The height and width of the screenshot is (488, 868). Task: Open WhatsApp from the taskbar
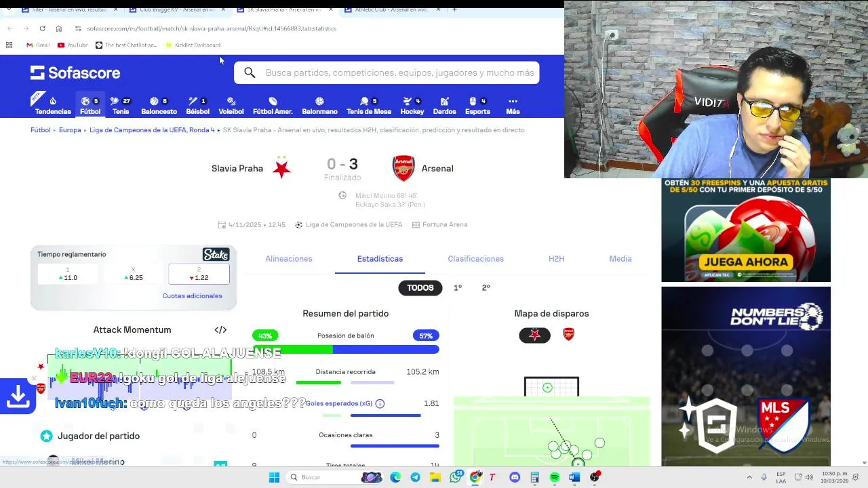[455, 477]
